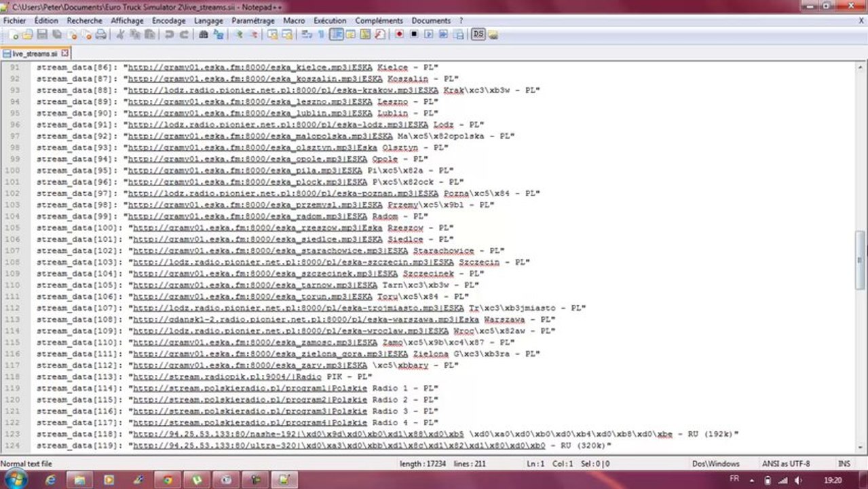Open the Fichier menu
This screenshot has height=489, width=868.
tap(14, 20)
